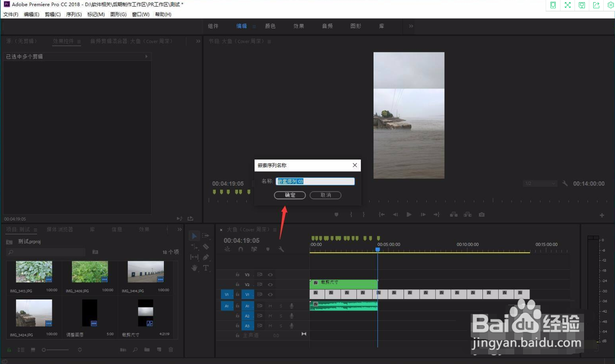Open 项目: 测试 panel menu

point(35,230)
